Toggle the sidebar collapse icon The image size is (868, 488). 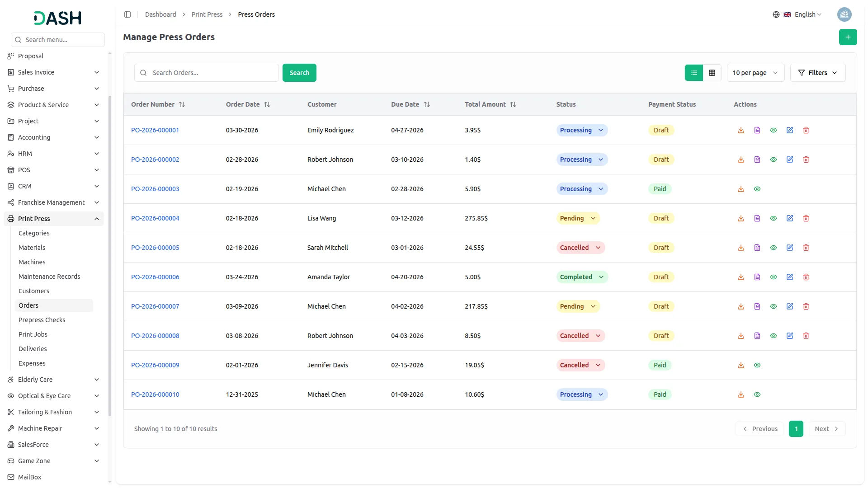pos(127,14)
